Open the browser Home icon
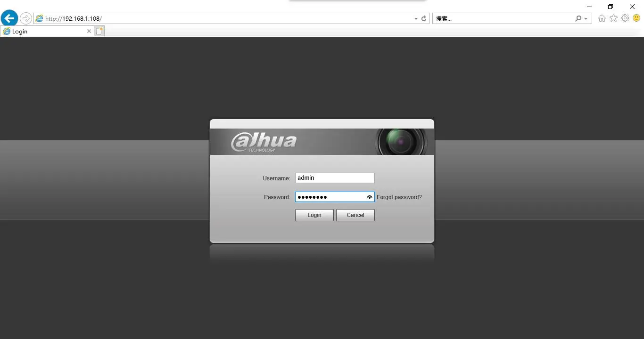Viewport: 644px width, 339px height. click(x=602, y=18)
